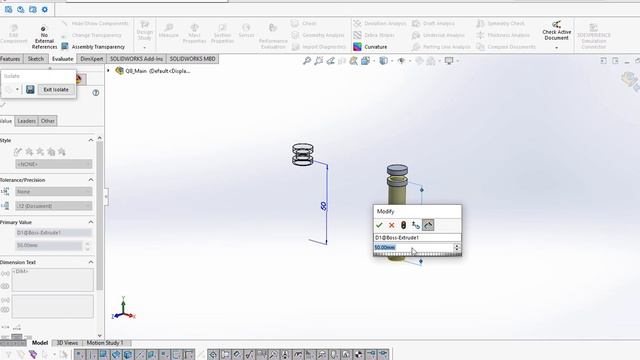640x360 pixels.
Task: Click the 80 dimension label in viewport
Action: 324,206
